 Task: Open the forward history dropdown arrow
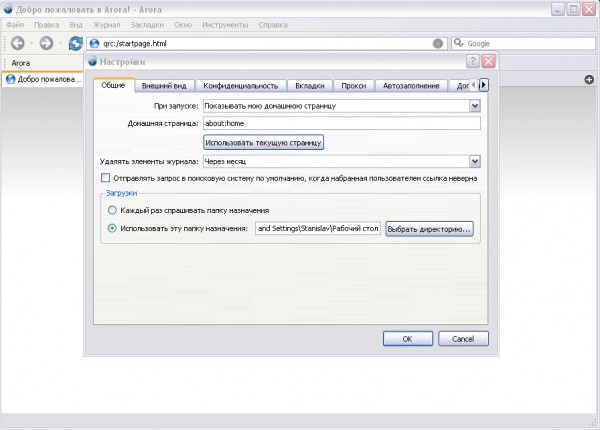pyautogui.click(x=60, y=43)
